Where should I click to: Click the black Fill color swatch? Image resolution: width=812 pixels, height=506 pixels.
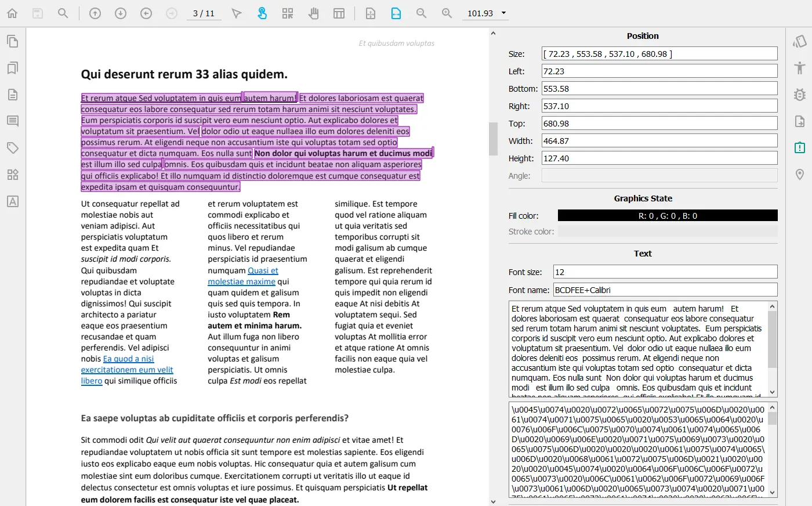(668, 215)
